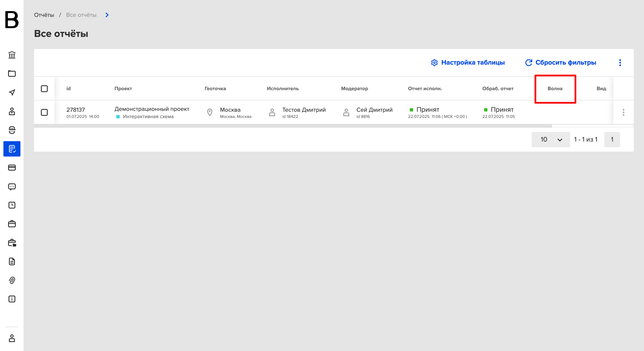Click the B logo in sidebar
The height and width of the screenshot is (351, 644).
click(12, 20)
